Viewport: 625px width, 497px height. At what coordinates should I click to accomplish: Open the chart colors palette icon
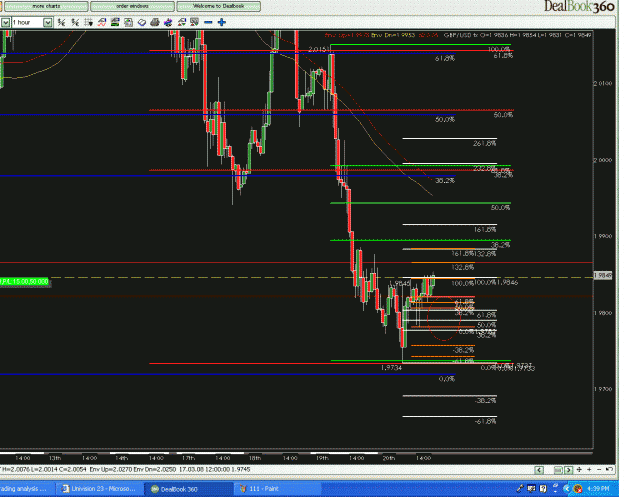tap(168, 22)
